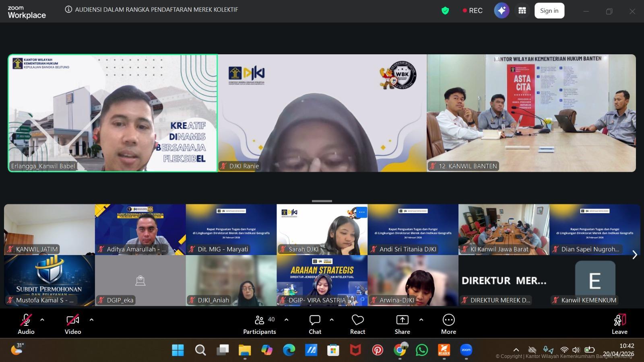
Task: Show next page of participant thumbnails
Action: click(635, 255)
